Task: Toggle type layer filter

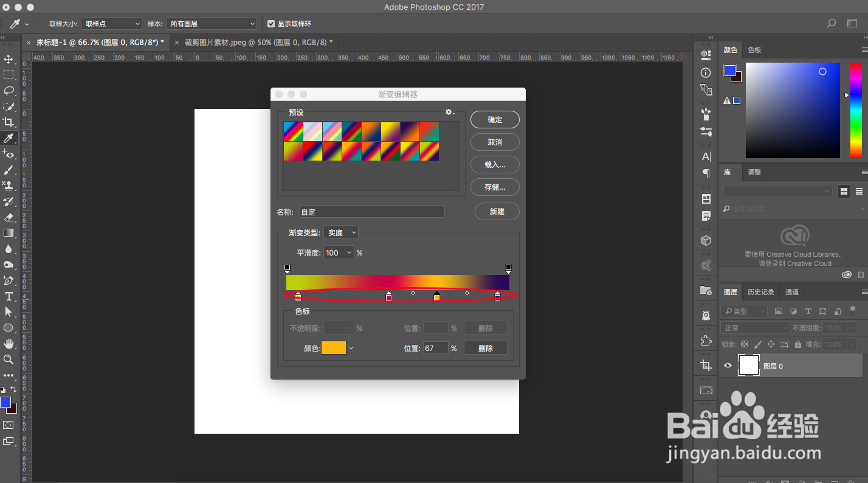Action: coord(808,311)
